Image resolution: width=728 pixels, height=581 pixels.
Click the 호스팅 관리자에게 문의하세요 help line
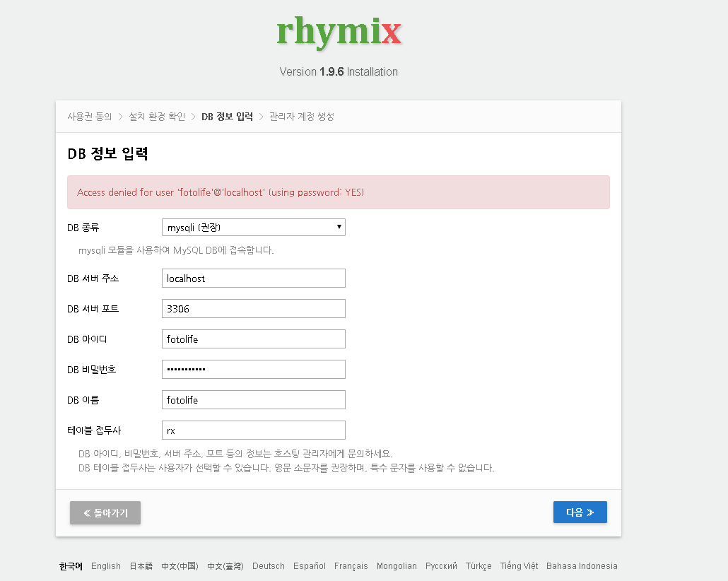235,454
